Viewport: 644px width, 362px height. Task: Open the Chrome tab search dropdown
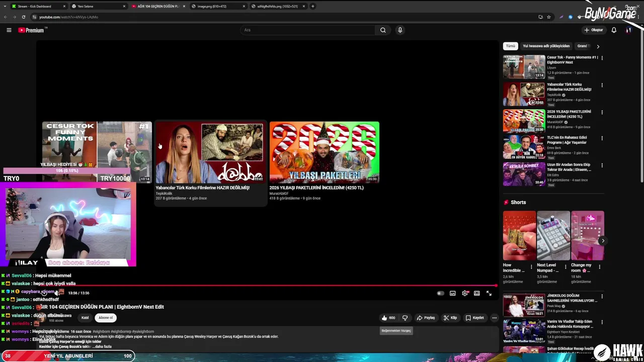(5, 6)
